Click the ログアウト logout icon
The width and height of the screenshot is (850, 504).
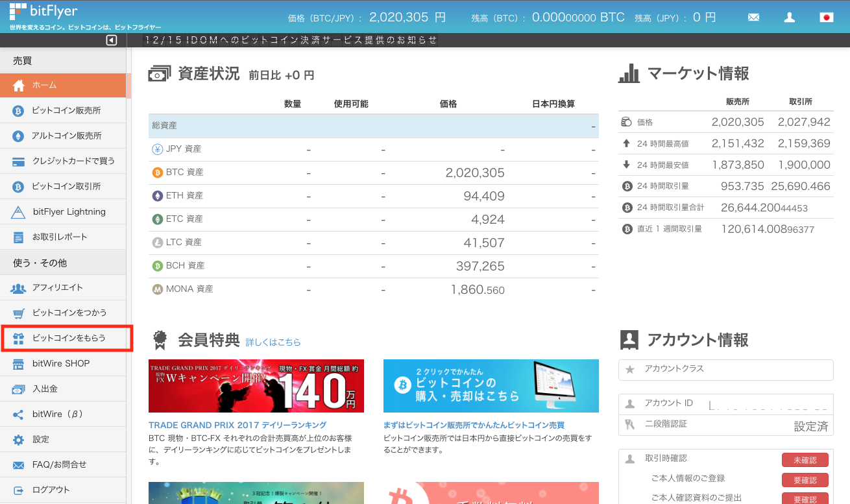coord(19,490)
